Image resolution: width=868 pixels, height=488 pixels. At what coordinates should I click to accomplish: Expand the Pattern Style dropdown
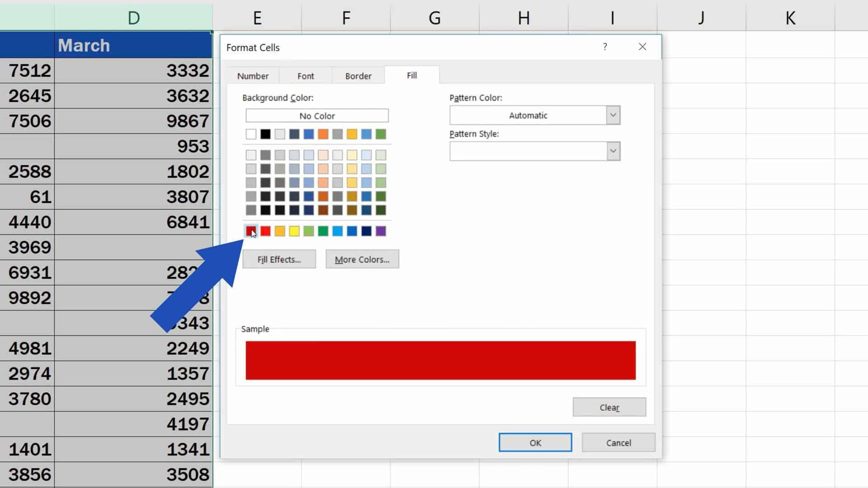(612, 151)
